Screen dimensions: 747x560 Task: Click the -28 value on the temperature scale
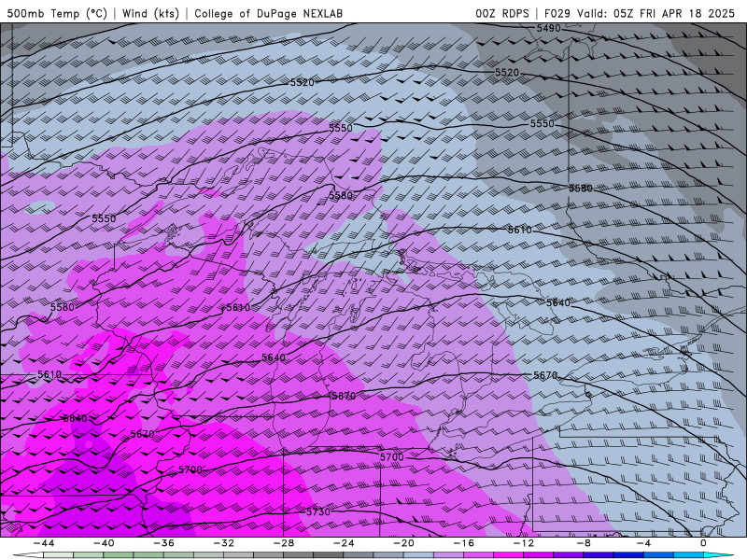(284, 543)
